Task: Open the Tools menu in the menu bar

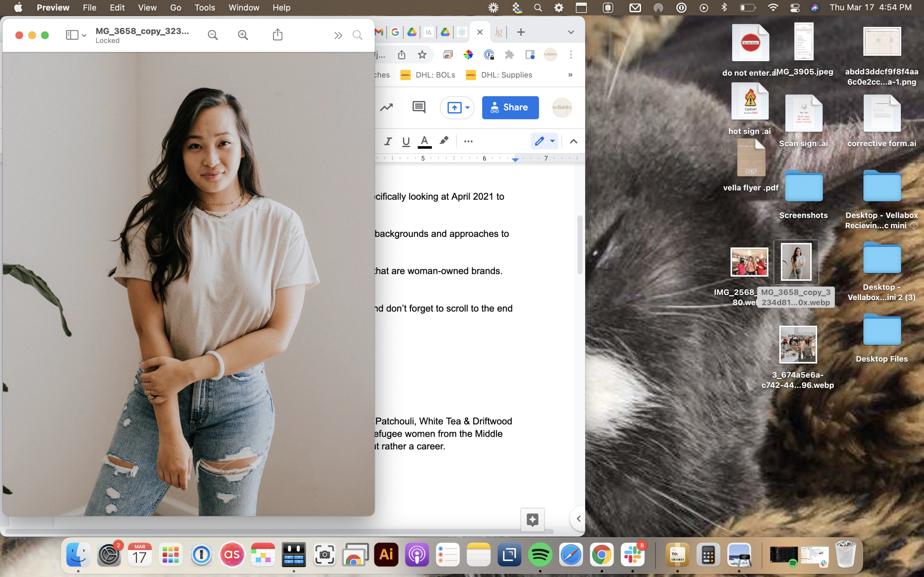Action: (x=205, y=8)
